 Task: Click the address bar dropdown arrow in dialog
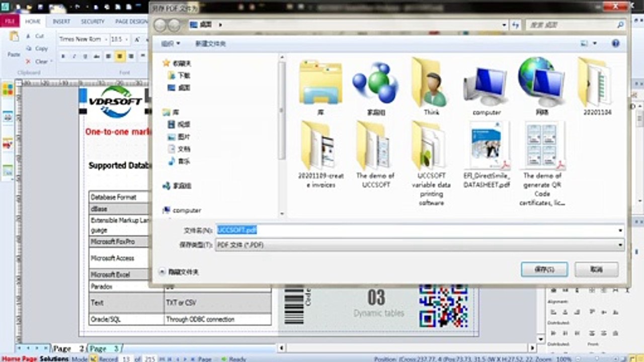coord(504,25)
